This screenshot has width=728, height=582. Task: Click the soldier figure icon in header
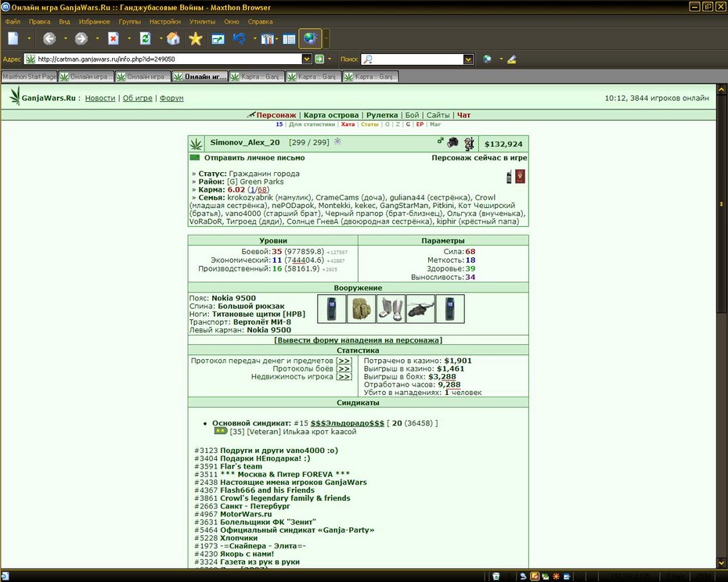coord(470,143)
